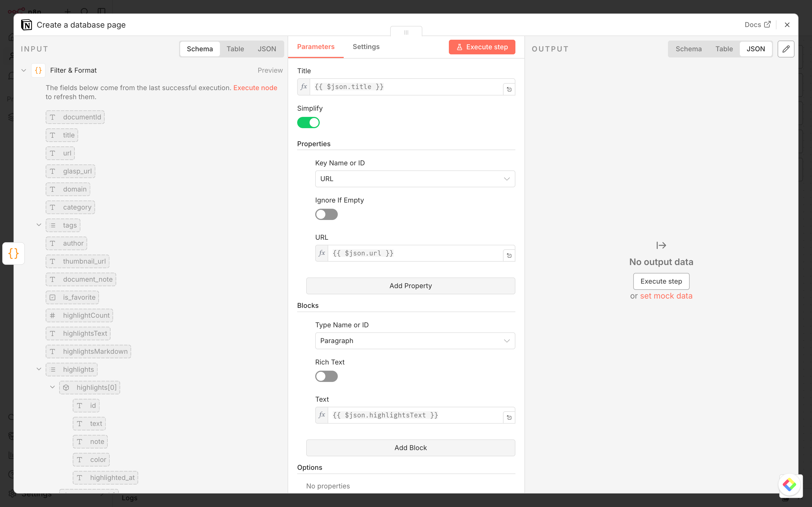Collapse the Filter & Format section

click(23, 70)
